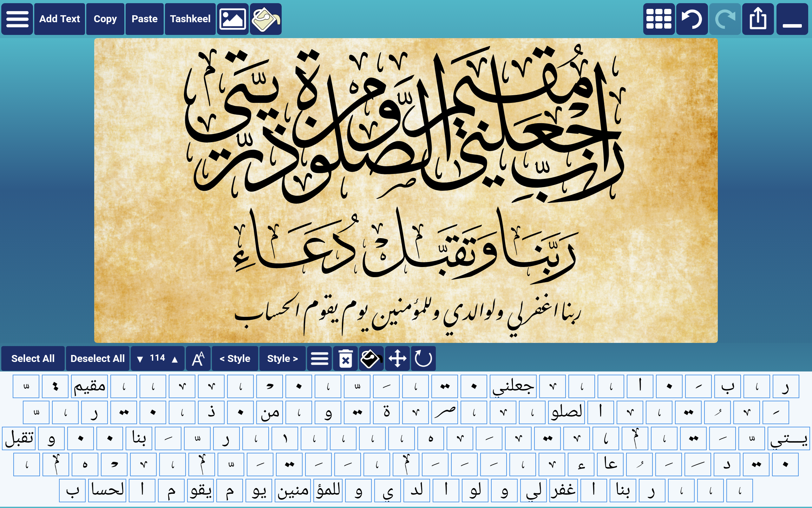The image size is (812, 508).
Task: Redo the undone action
Action: pos(725,19)
